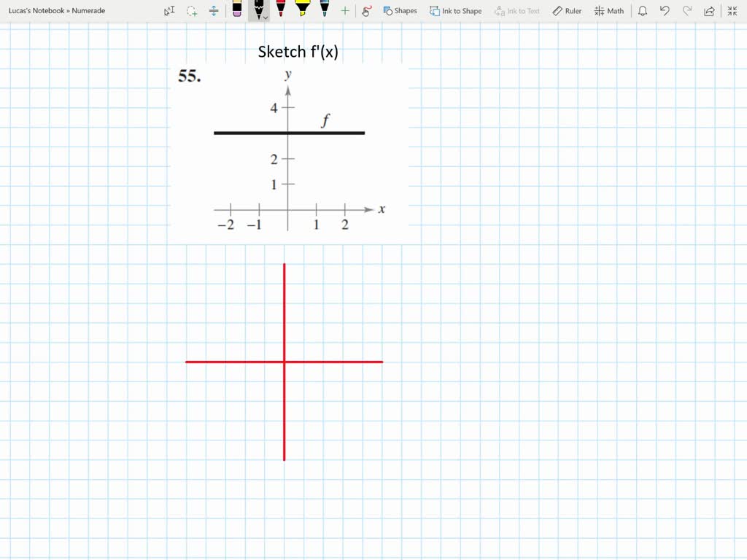Open the black pen thickness dropdown
Viewport: 747px width, 560px height.
coord(266,15)
